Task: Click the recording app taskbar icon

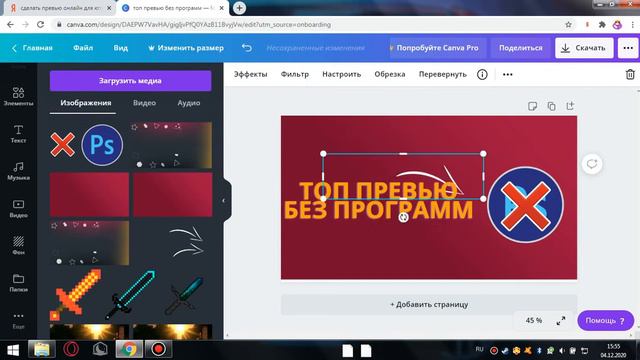Action: (x=158, y=349)
